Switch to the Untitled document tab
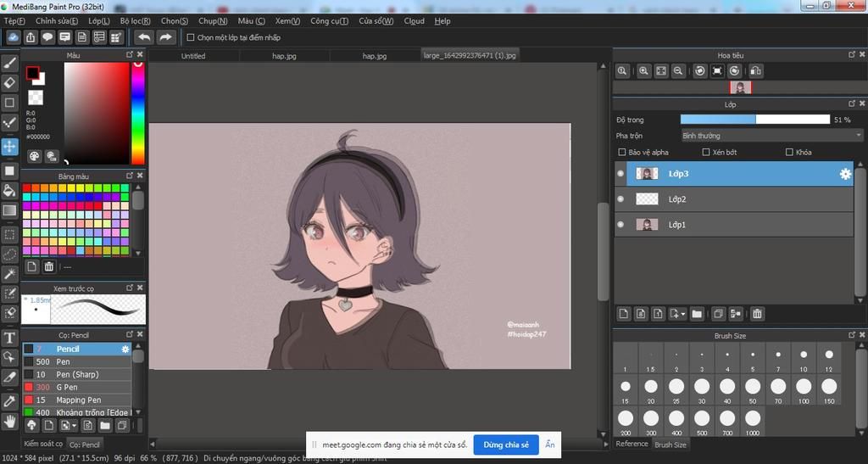Image resolution: width=868 pixels, height=464 pixels. (x=193, y=56)
